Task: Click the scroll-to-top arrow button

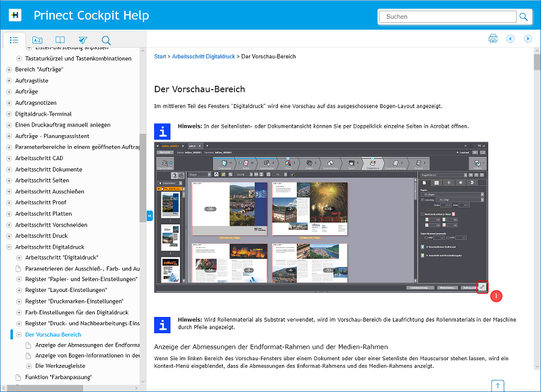Action: point(498,385)
